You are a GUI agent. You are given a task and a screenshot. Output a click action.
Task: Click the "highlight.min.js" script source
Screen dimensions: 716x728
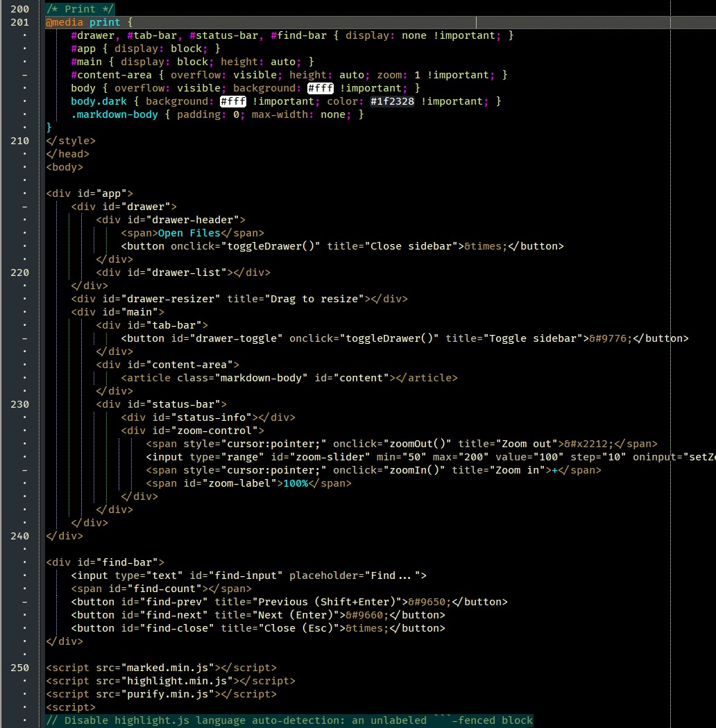176,681
